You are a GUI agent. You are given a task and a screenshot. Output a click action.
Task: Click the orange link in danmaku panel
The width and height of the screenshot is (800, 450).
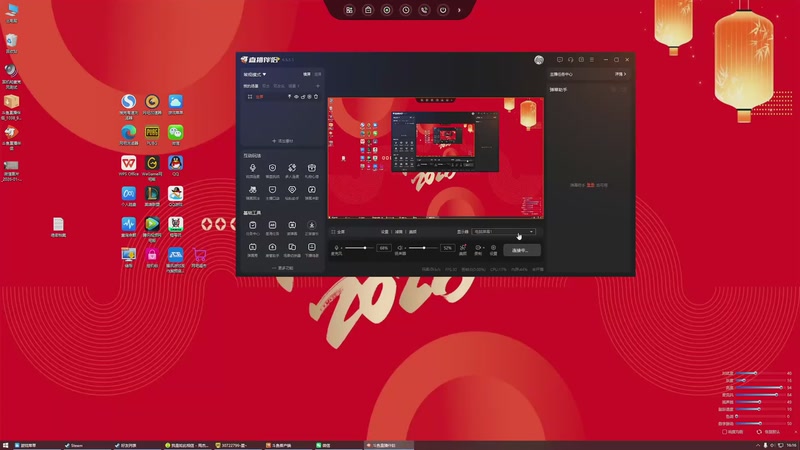[x=590, y=185]
